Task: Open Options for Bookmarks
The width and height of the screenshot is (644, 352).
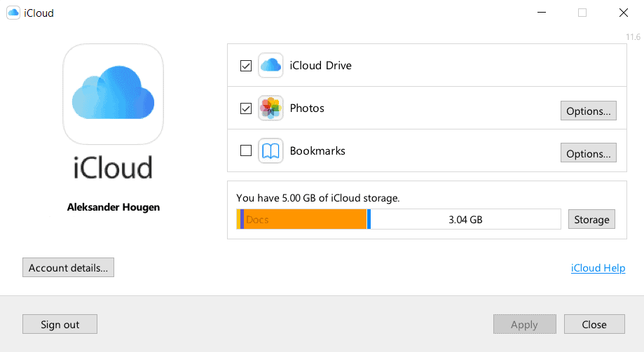Action: point(588,154)
